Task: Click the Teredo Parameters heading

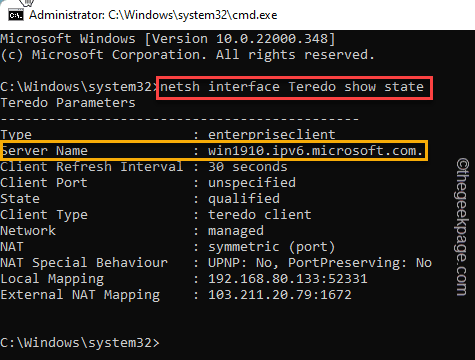Action: click(68, 103)
